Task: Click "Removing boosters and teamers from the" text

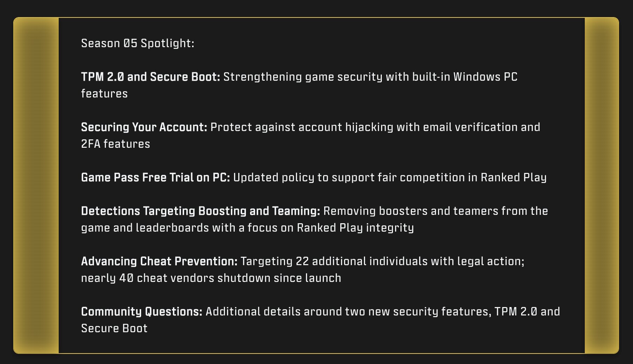Action: tap(436, 211)
